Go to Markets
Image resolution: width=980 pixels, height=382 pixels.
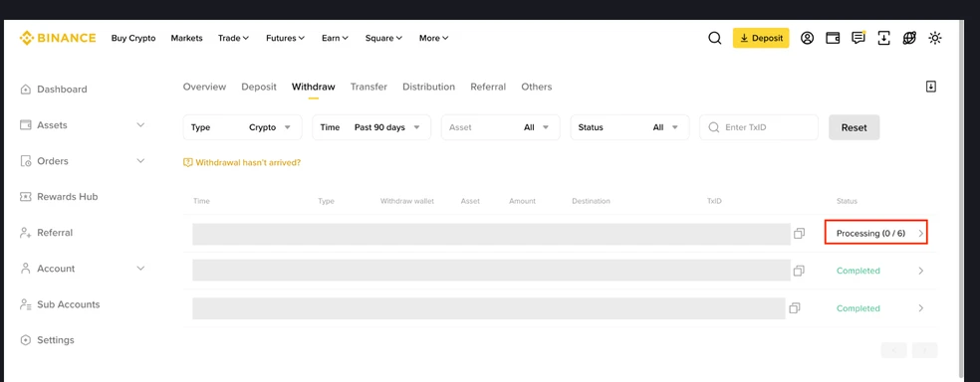tap(187, 38)
